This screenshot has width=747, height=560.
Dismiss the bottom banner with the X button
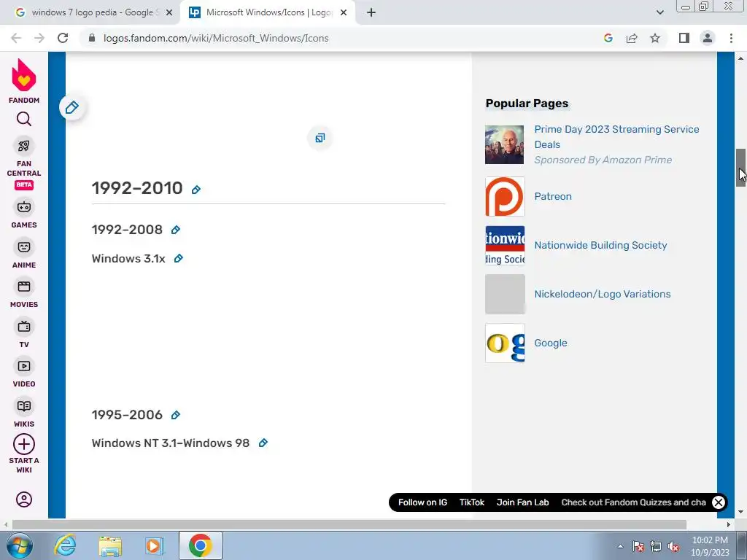719,502
